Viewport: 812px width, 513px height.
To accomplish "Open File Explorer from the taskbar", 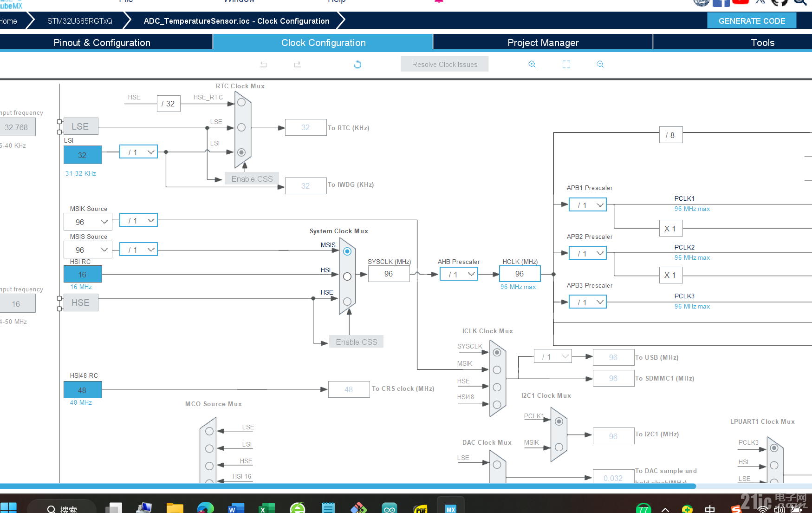I will click(x=175, y=508).
